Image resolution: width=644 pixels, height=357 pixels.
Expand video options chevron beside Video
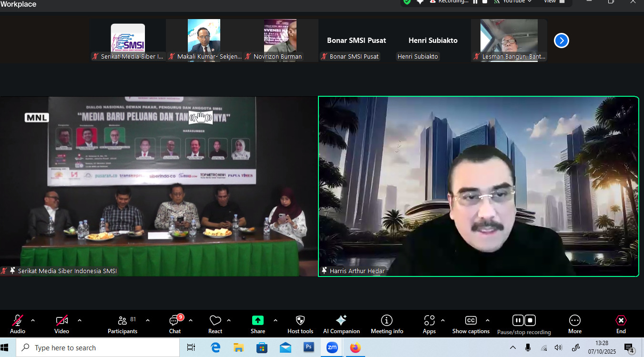80,320
